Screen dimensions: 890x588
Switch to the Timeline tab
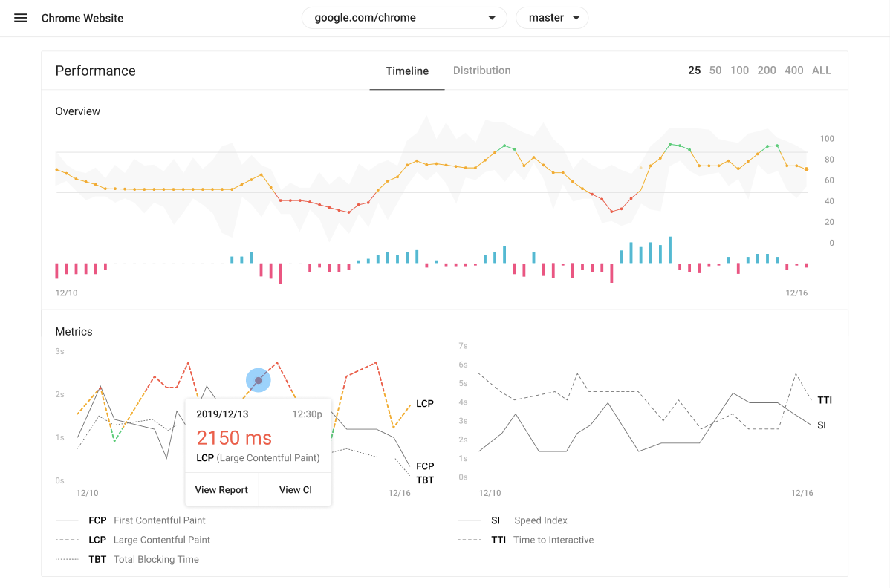407,71
